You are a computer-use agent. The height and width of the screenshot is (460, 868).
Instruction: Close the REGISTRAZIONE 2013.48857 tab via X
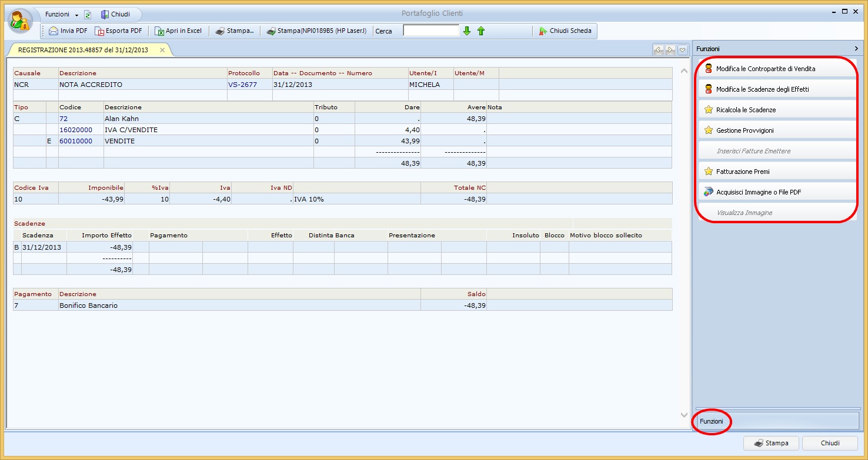[162, 50]
